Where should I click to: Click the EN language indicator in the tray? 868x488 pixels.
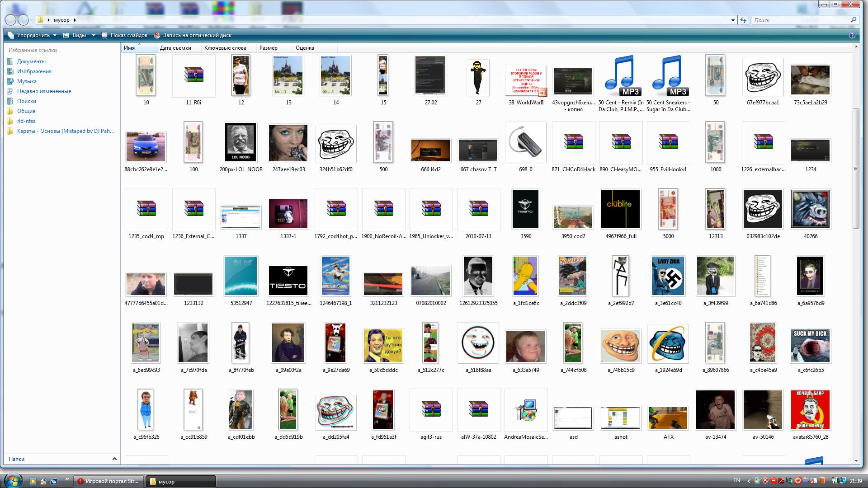[736, 481]
